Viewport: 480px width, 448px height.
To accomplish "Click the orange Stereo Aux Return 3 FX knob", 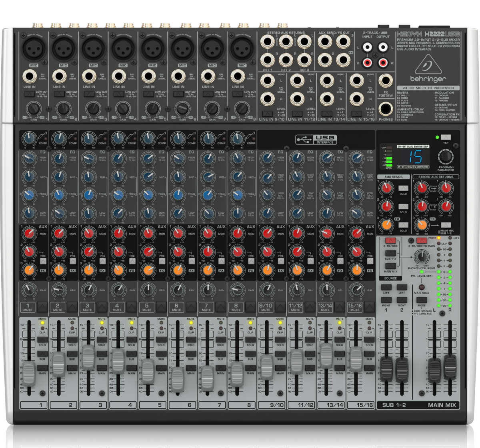I will click(x=421, y=224).
